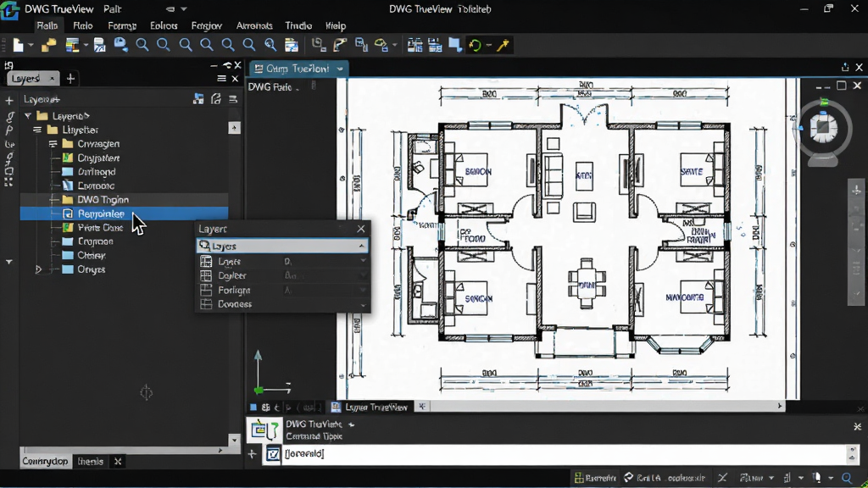This screenshot has height=488, width=868.
Task: Click in the command line input field
Action: point(565,454)
